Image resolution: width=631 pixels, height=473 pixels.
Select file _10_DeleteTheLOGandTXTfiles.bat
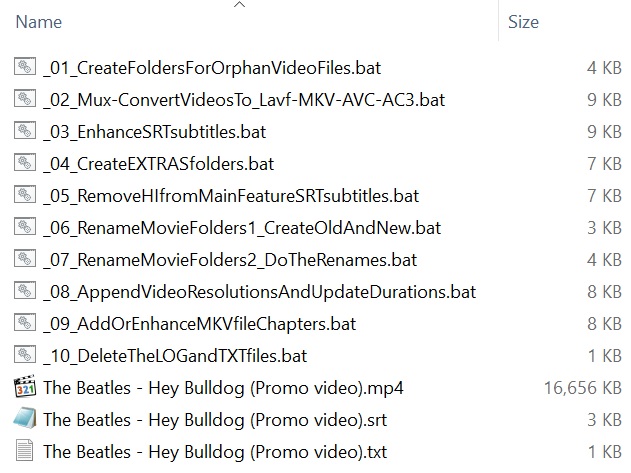[x=175, y=356]
